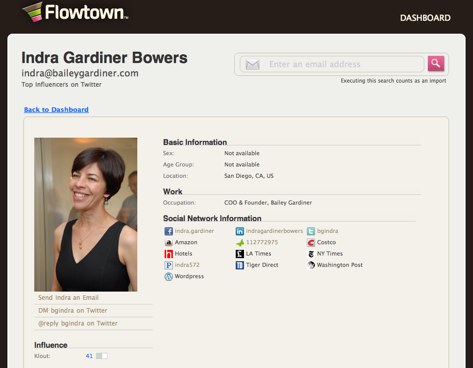Click @reply bgindra on Twitter

pos(78,324)
